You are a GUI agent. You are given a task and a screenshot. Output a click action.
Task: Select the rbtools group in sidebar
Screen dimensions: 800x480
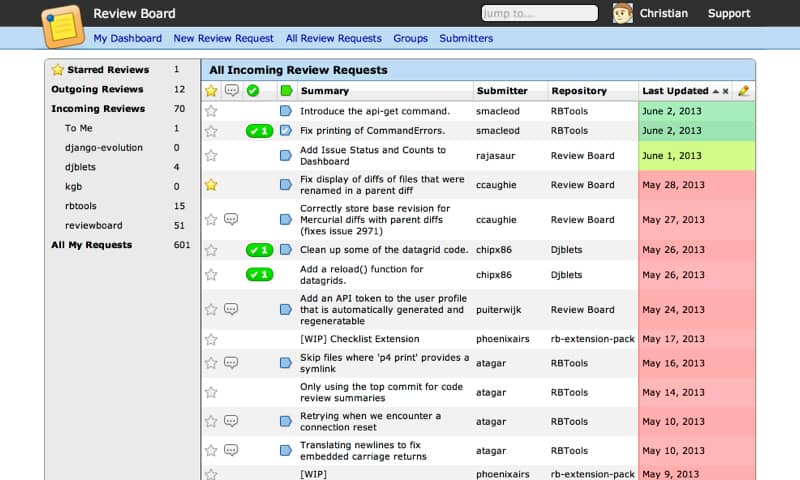[81, 206]
